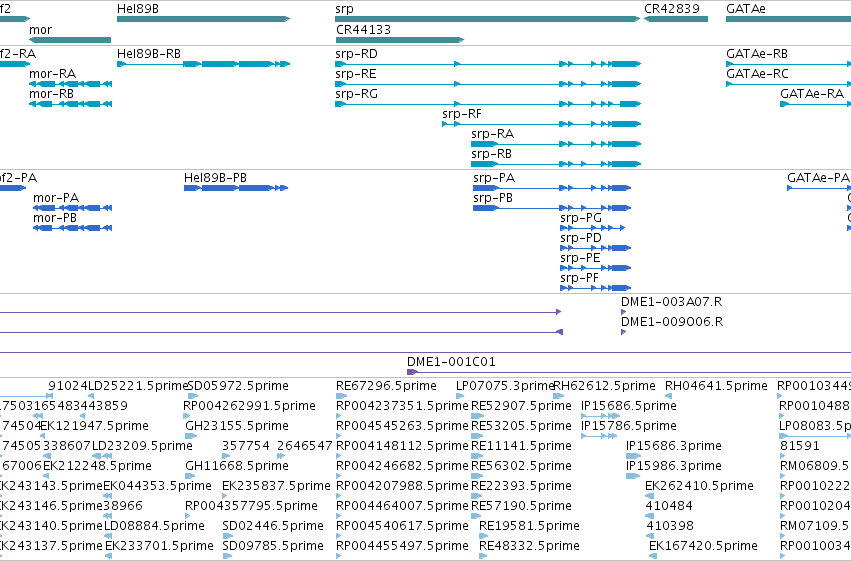
Task: Click the srp-RD transcript label
Action: pos(357,54)
